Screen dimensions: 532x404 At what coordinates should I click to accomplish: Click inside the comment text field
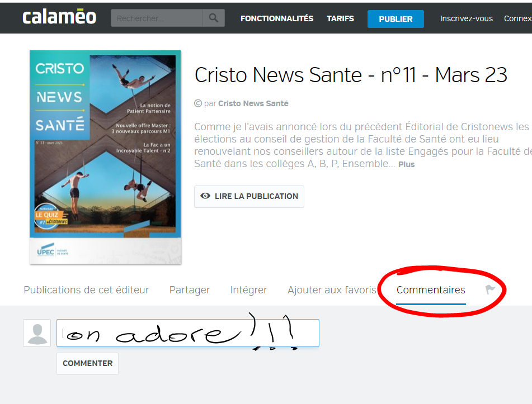coord(188,333)
